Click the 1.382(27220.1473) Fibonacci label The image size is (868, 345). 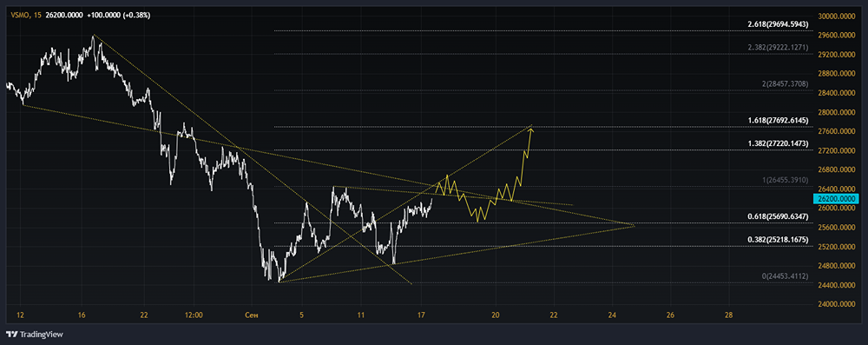tap(778, 143)
